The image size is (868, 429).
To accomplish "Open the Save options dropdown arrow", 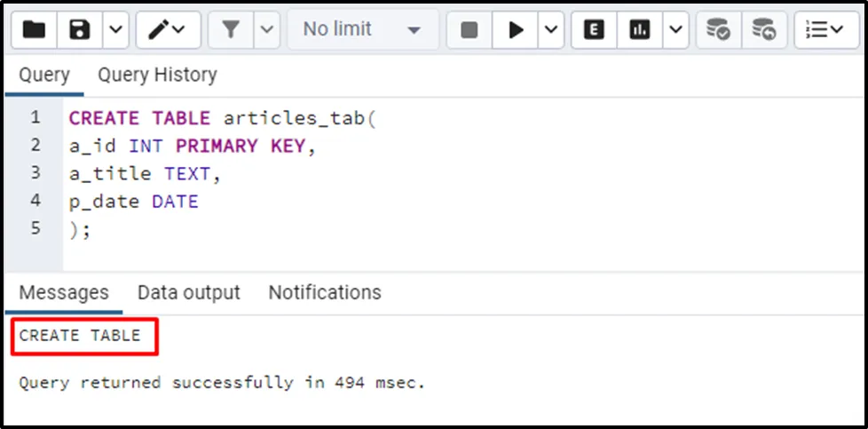I will coord(116,30).
